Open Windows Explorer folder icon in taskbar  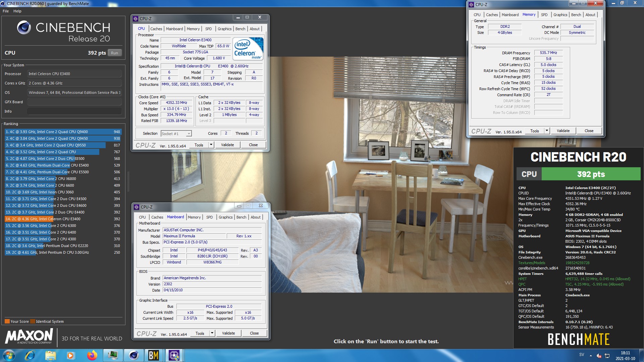click(51, 355)
